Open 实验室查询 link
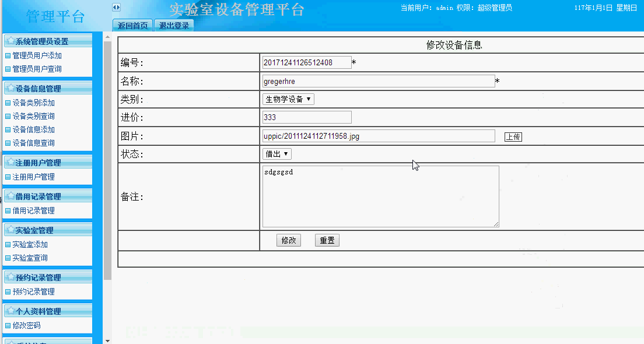This screenshot has width=644, height=344. pyautogui.click(x=30, y=258)
